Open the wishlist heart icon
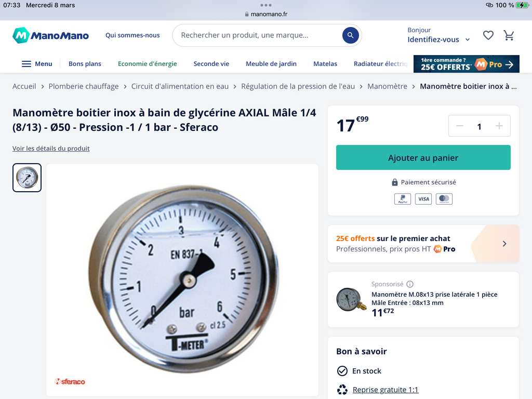 pyautogui.click(x=488, y=35)
